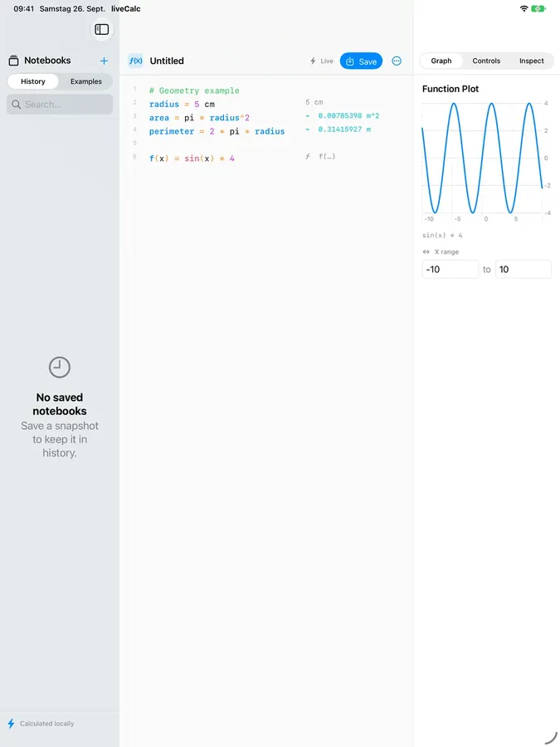
Task: Click the lightning bolt Calculated locally icon
Action: 11,724
